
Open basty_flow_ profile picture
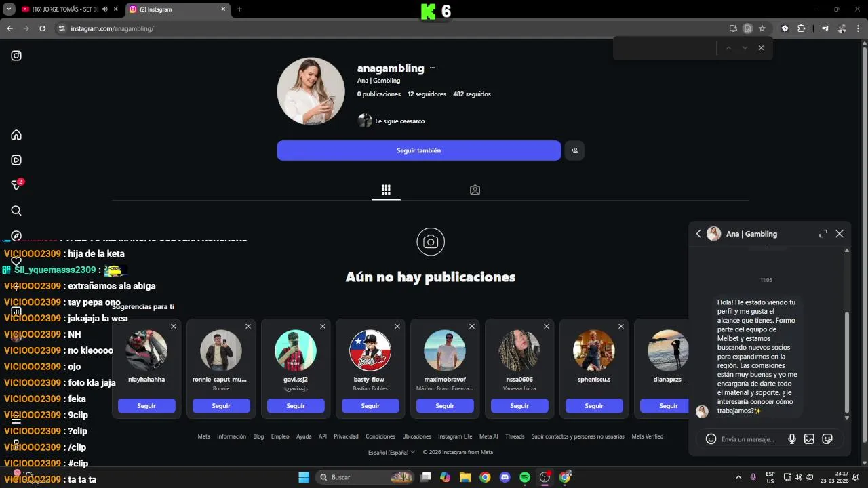coord(370,350)
